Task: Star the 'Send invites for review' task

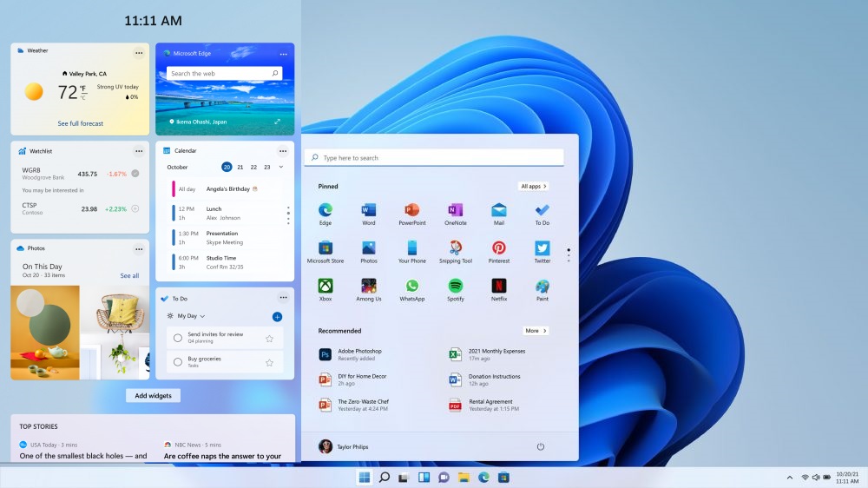Action: 270,338
